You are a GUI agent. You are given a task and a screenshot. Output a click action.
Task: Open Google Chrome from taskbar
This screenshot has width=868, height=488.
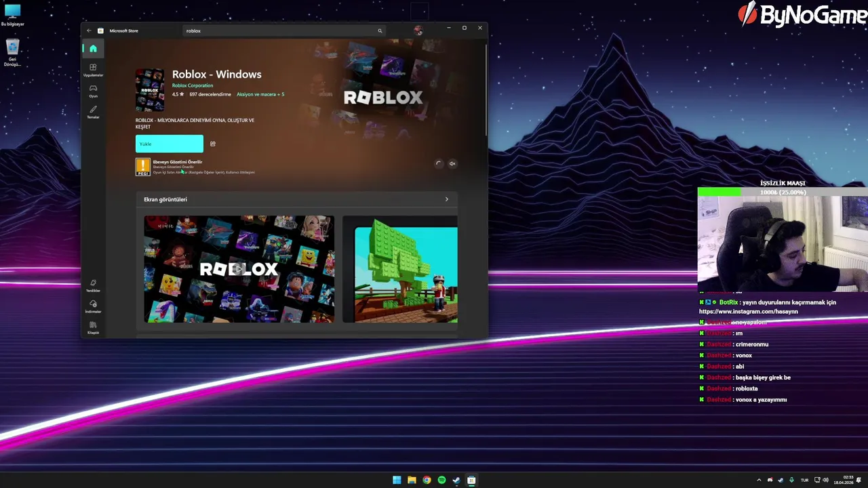click(427, 480)
